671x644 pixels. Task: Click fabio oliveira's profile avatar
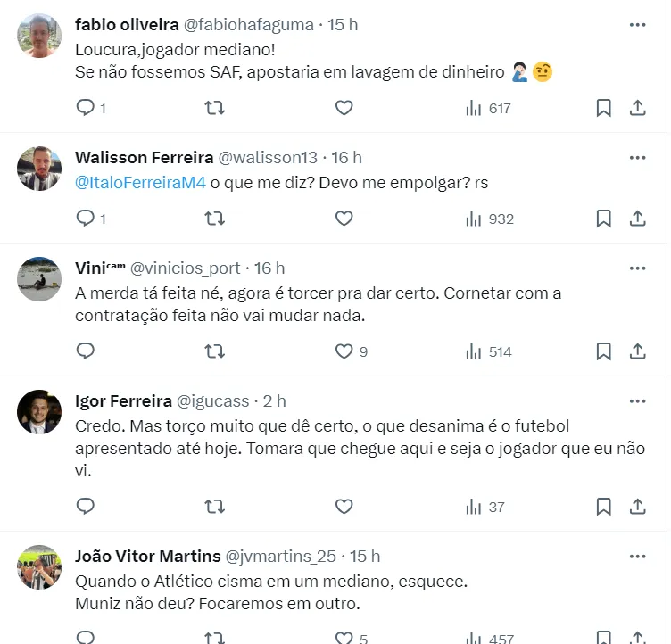tap(39, 36)
